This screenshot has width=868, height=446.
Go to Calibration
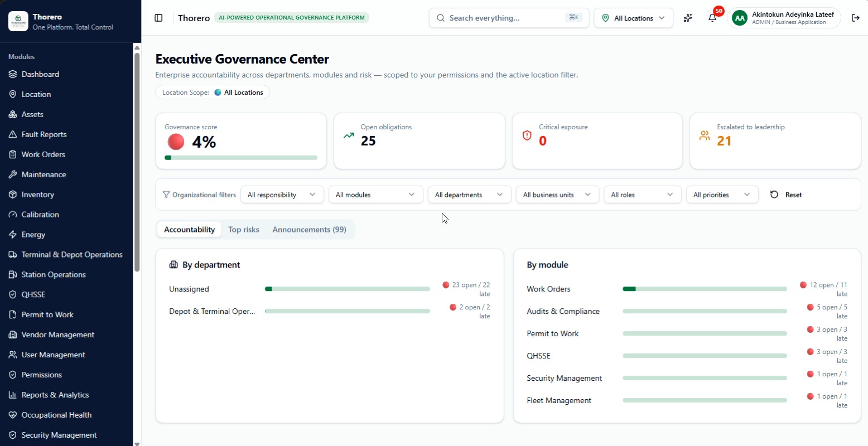(40, 215)
